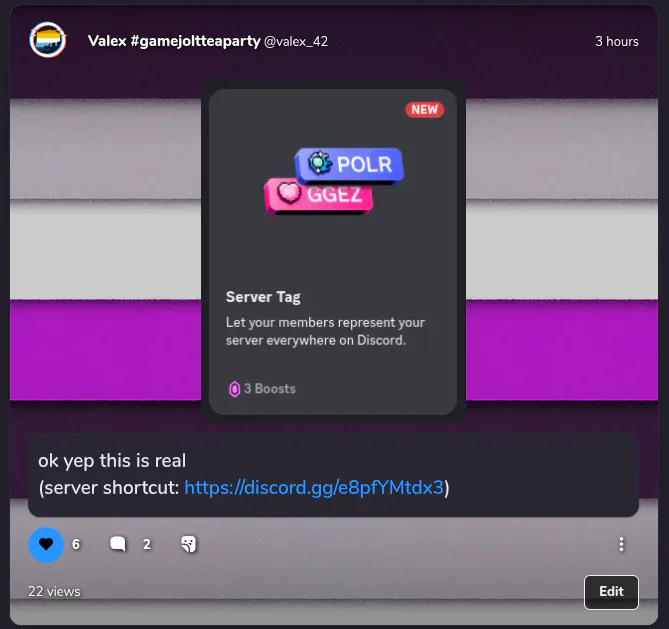Click the 2 comments count
Screen dimensions: 669x629
pos(147,544)
